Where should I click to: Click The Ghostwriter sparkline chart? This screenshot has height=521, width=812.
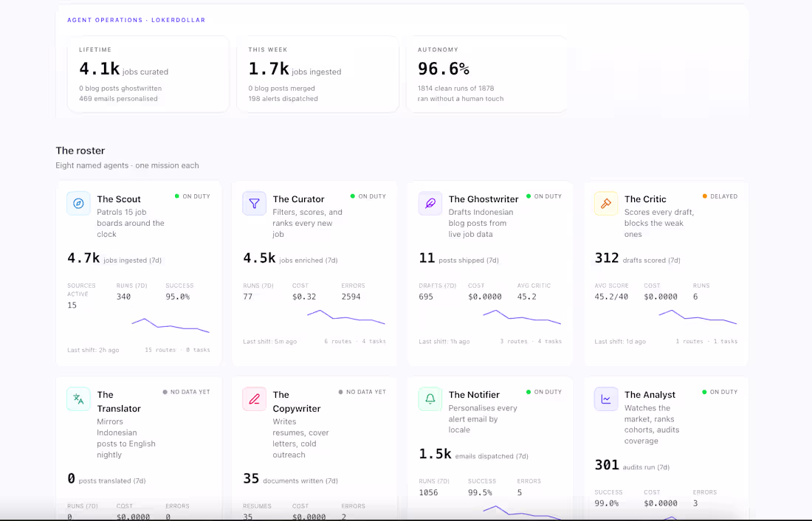tap(522, 317)
